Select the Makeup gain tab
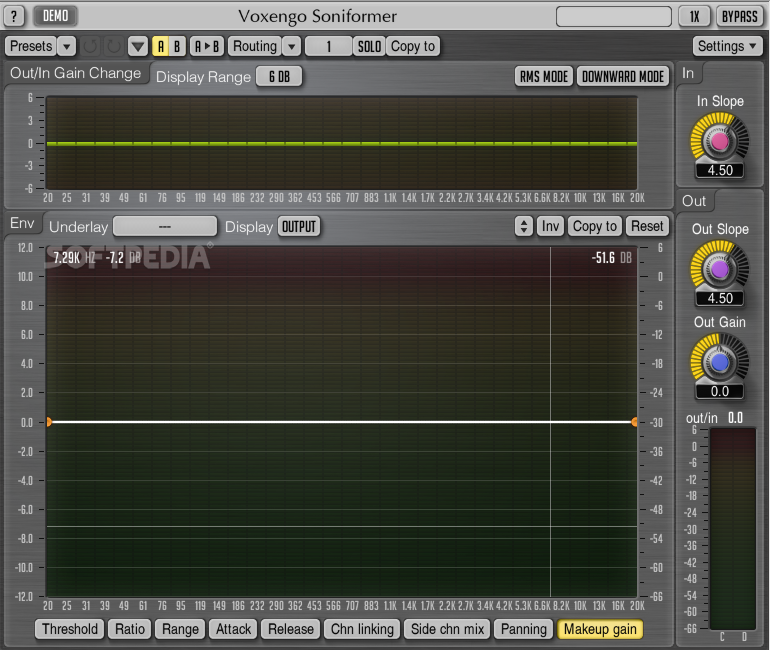This screenshot has width=770, height=650. coord(600,629)
